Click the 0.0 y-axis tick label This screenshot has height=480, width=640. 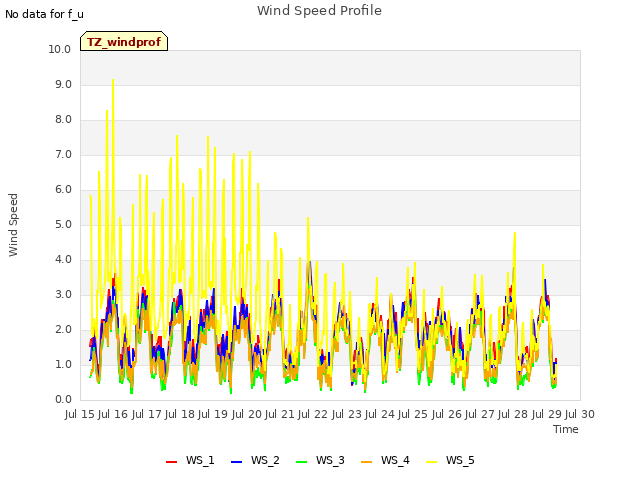click(63, 400)
